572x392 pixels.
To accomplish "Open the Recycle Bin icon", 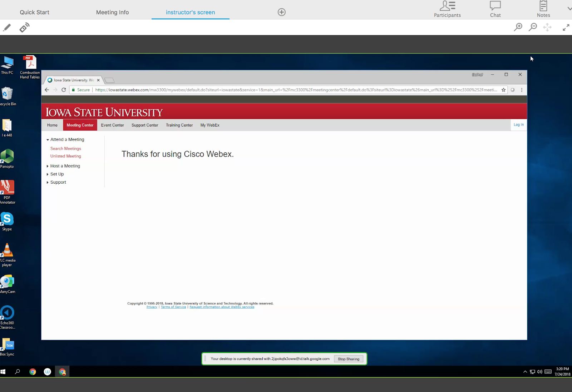I will click(x=8, y=96).
